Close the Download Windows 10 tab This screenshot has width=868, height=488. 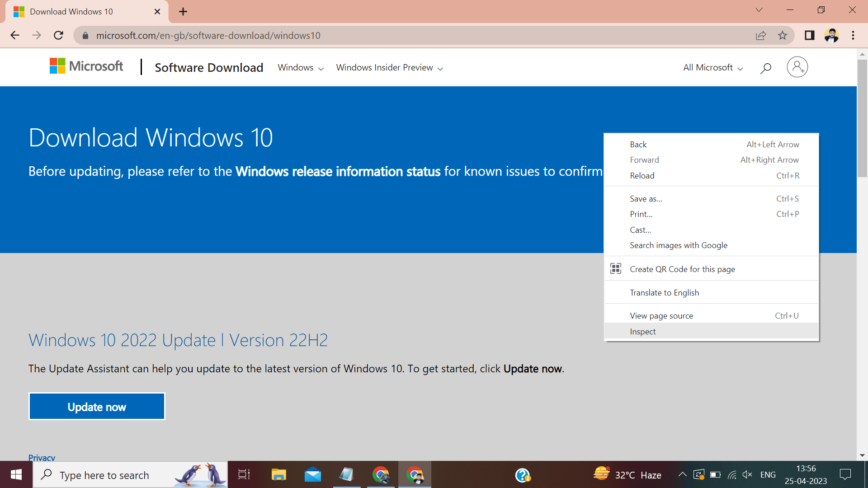click(157, 12)
